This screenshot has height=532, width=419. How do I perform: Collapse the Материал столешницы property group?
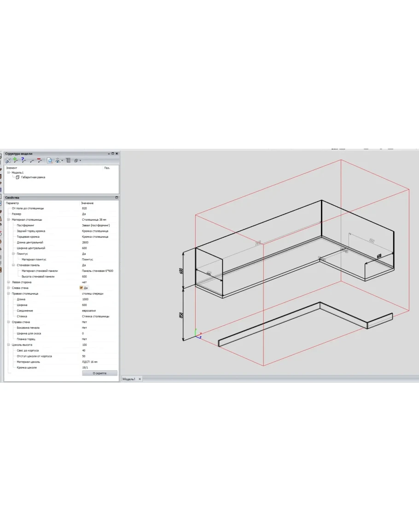click(x=8, y=220)
